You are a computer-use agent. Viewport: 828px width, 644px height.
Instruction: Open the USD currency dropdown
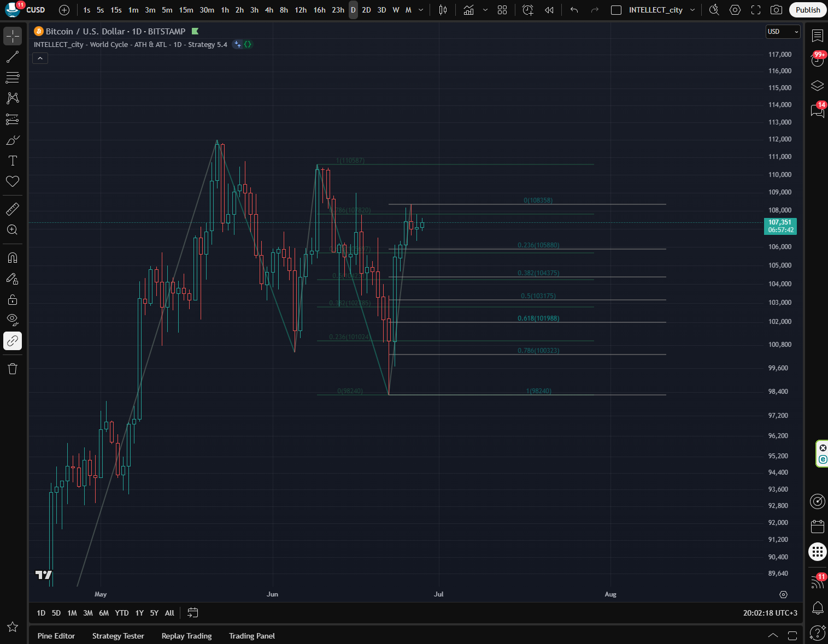[783, 32]
